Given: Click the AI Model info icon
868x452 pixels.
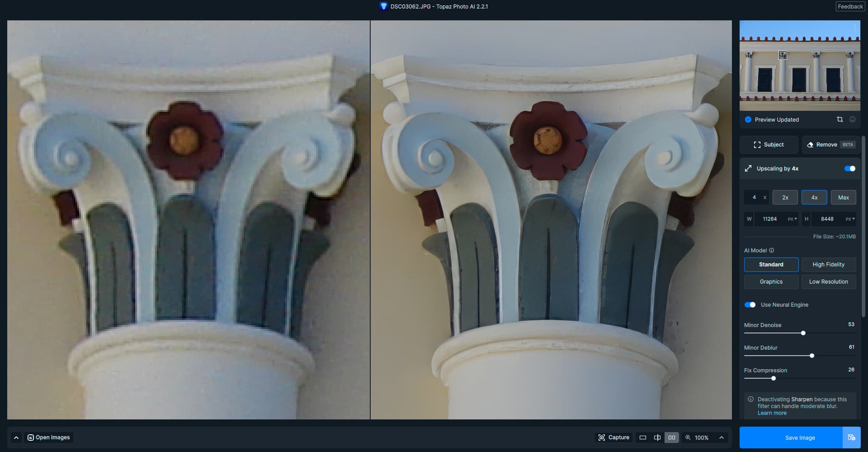Looking at the screenshot, I should [772, 251].
